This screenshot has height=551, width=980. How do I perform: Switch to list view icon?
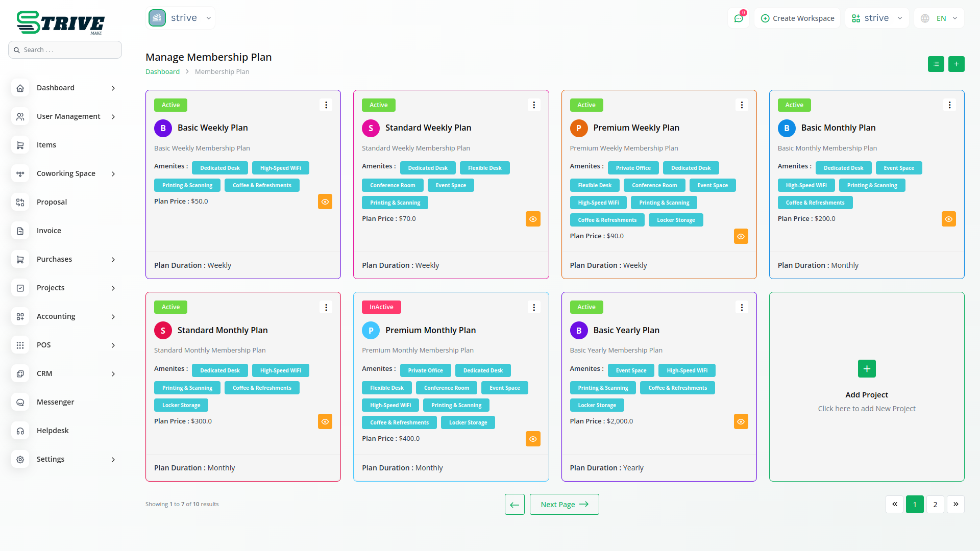pos(936,64)
